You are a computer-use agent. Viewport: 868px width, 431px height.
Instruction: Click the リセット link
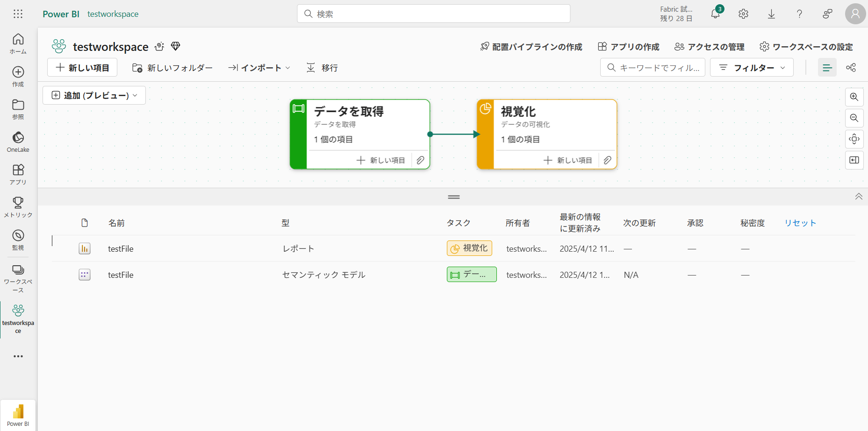[x=800, y=223]
